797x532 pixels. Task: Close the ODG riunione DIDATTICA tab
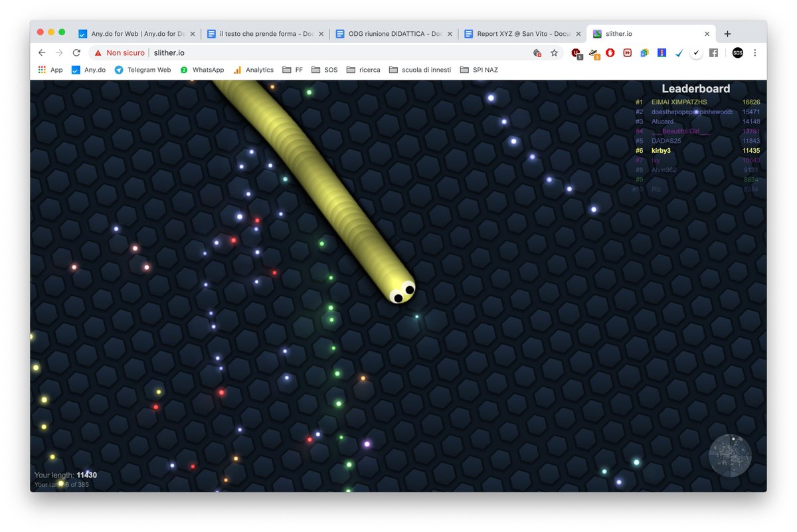coord(450,34)
